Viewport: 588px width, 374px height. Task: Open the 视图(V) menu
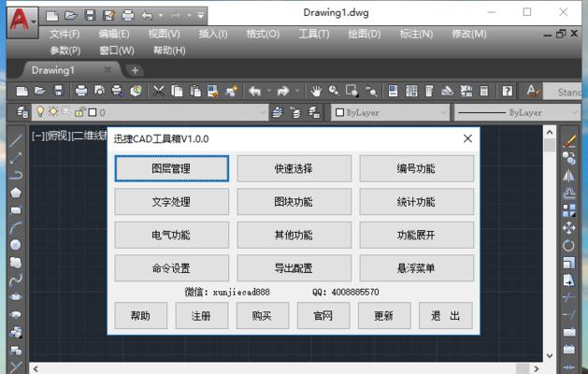(164, 35)
